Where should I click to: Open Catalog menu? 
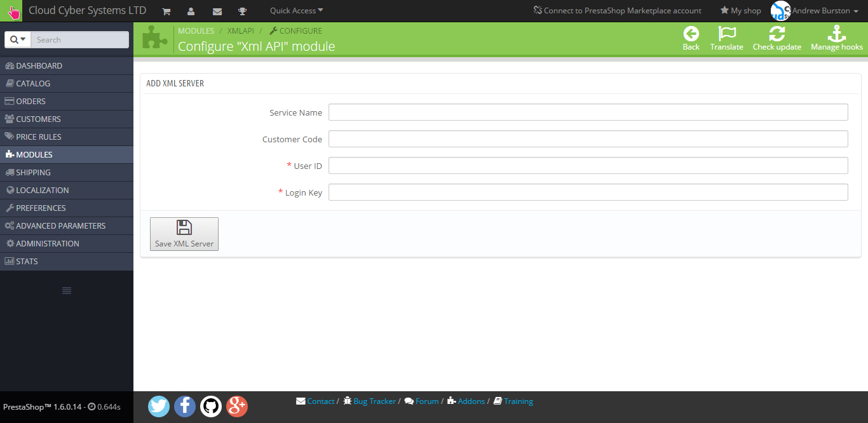point(67,83)
